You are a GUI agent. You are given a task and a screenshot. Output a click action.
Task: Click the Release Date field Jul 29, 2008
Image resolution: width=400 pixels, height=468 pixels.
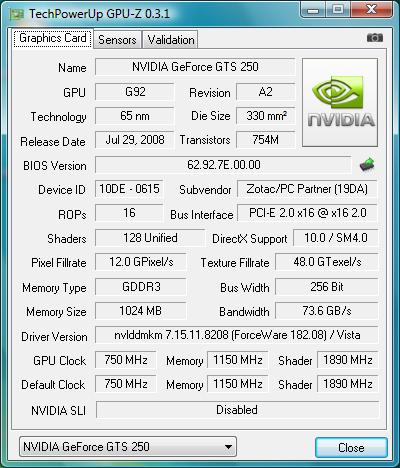(135, 140)
